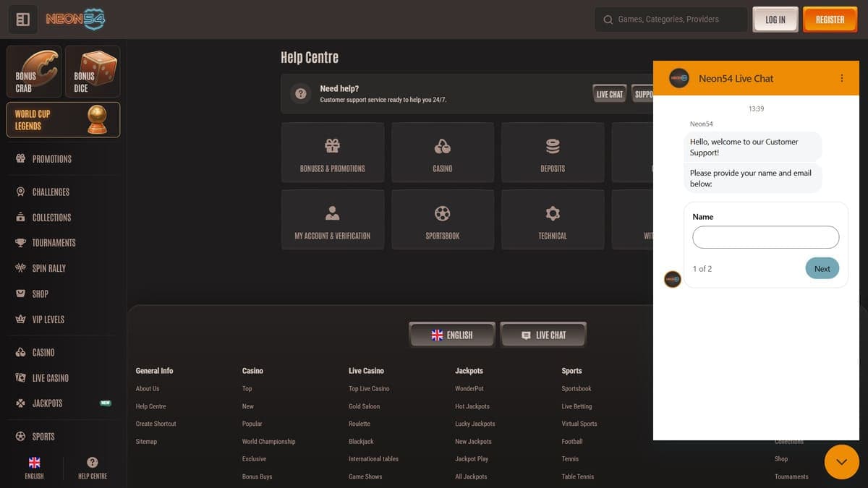The height and width of the screenshot is (488, 868).
Task: Click the Sports ball icon in sidebar
Action: (20, 437)
